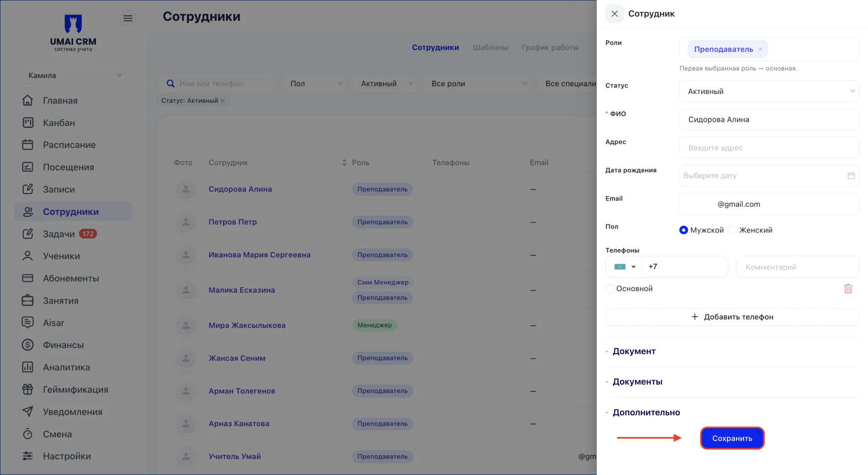
Task: Open Задачи icon in sidebar
Action: 28,234
